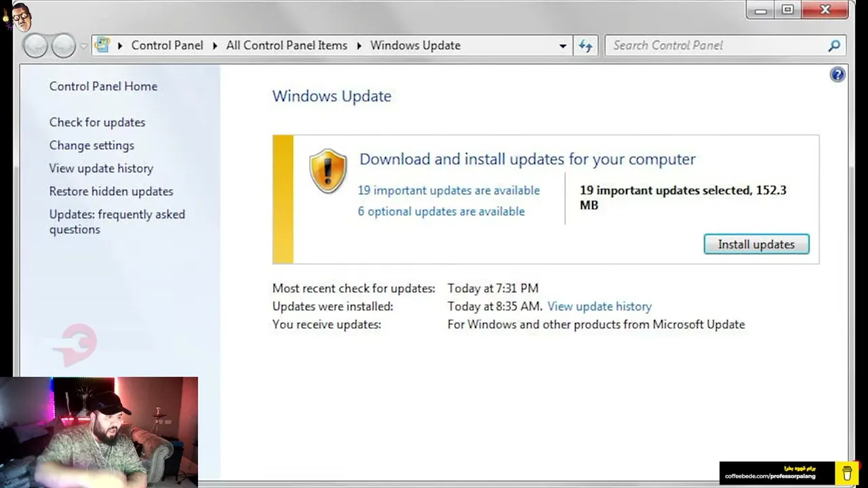Click Download and install updates heading
This screenshot has width=868, height=488.
tap(528, 159)
